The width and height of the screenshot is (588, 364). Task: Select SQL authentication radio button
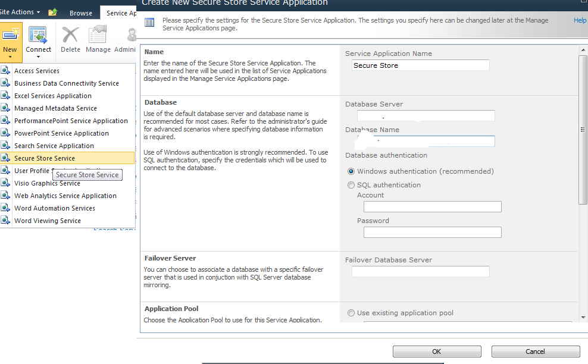click(x=351, y=185)
